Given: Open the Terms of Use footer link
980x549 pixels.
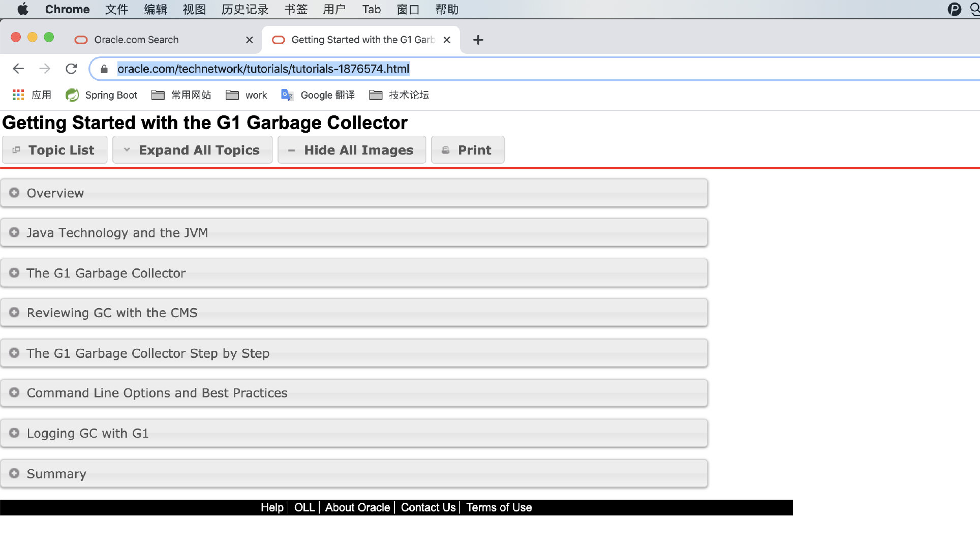Looking at the screenshot, I should [499, 507].
